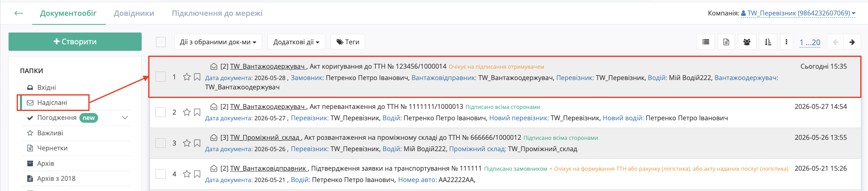This screenshot has height=191, width=868.
Task: Toggle the select-all documents checkbox
Action: click(161, 42)
